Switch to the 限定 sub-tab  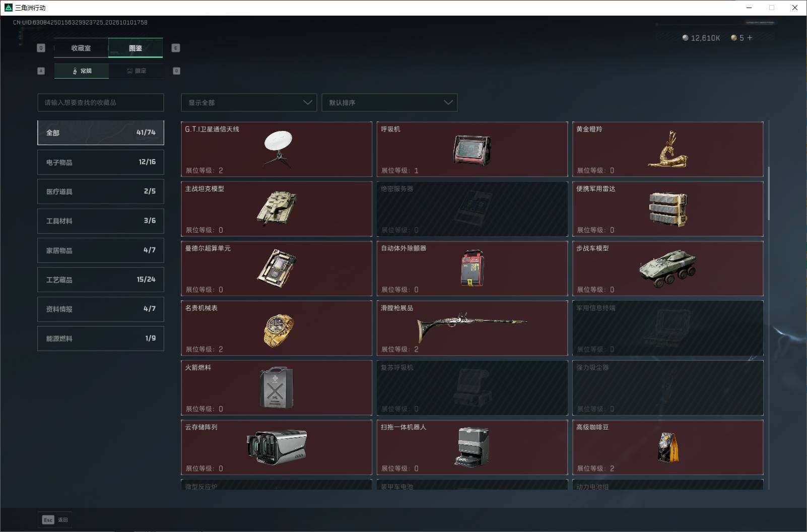pos(136,71)
